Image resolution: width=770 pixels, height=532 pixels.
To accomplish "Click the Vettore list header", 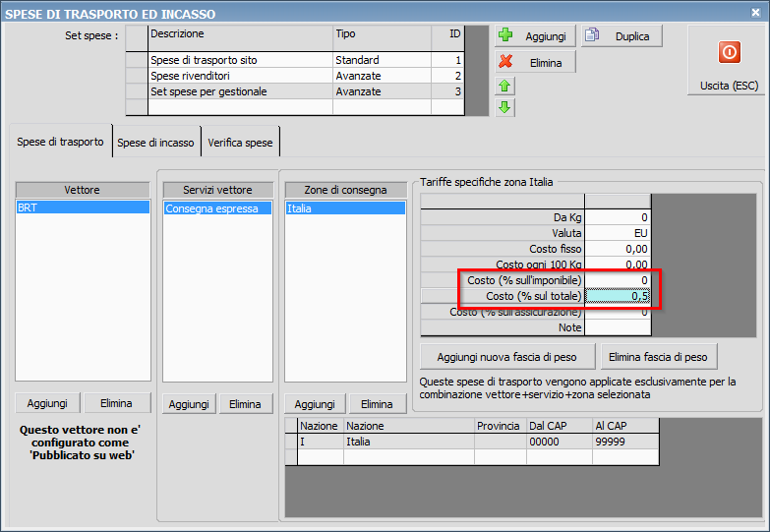I will (83, 190).
